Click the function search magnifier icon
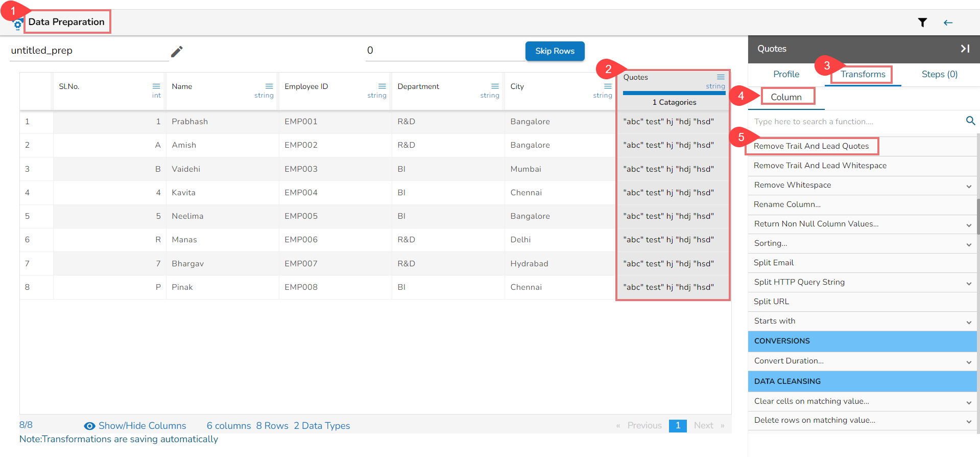Screen dimensions: 980x457 click(x=970, y=121)
